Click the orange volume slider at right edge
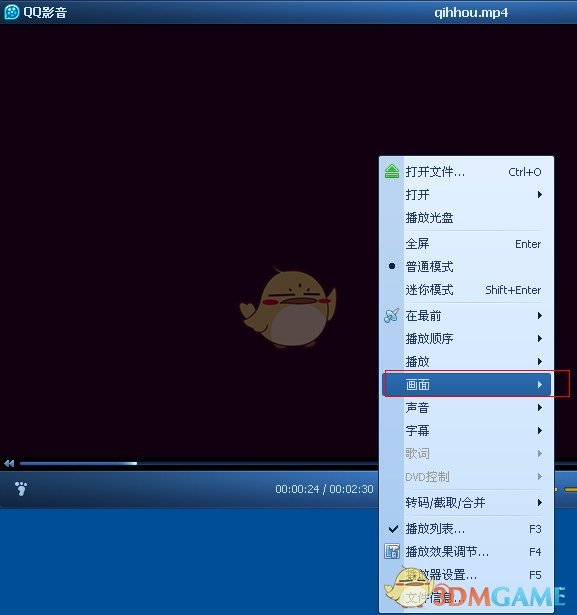577x615 pixels. [x=570, y=489]
